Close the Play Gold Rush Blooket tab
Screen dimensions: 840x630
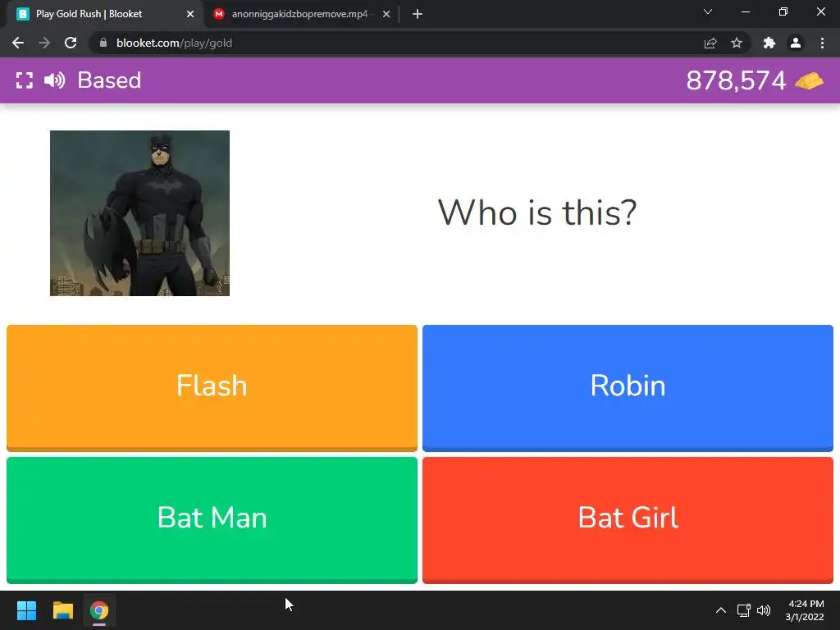tap(190, 14)
